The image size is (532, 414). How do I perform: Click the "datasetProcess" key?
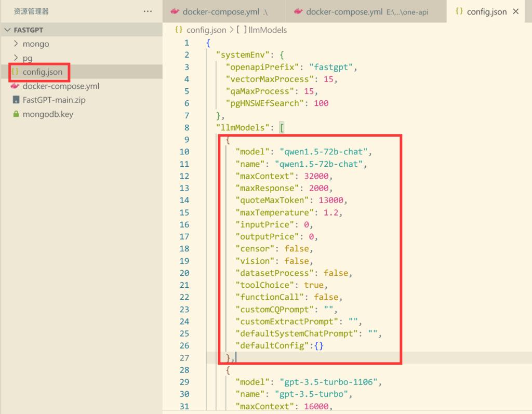274,273
